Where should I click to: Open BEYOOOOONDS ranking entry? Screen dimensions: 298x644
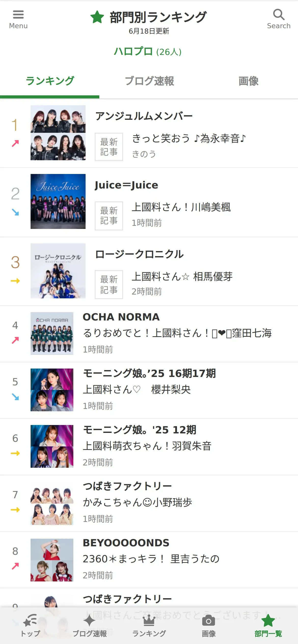click(149, 560)
